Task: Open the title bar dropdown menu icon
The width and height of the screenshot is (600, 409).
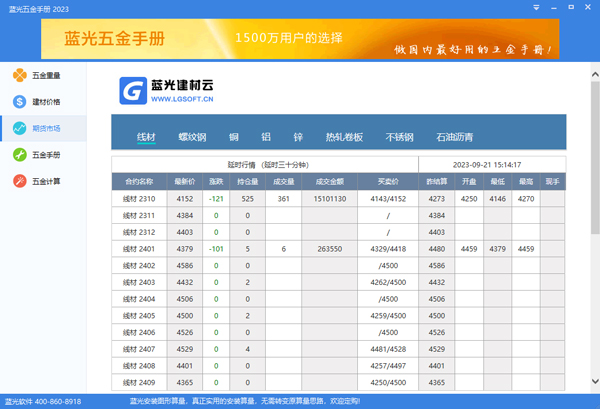Action: [x=536, y=8]
